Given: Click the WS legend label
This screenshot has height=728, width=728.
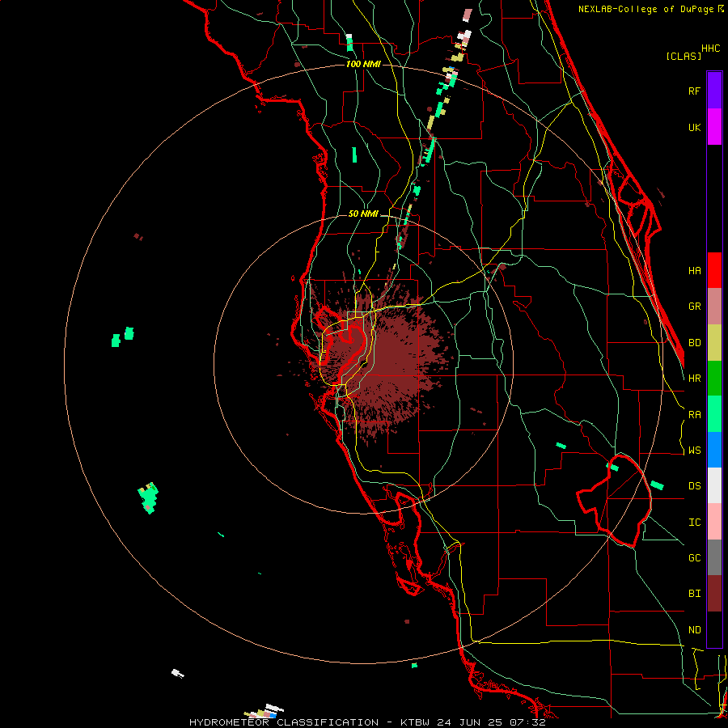Looking at the screenshot, I should 695,450.
